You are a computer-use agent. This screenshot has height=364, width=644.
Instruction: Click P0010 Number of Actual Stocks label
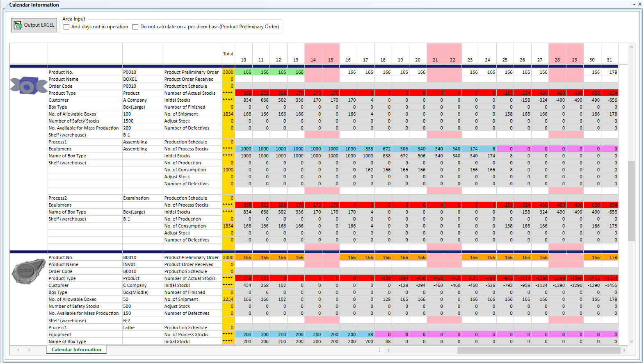[190, 93]
